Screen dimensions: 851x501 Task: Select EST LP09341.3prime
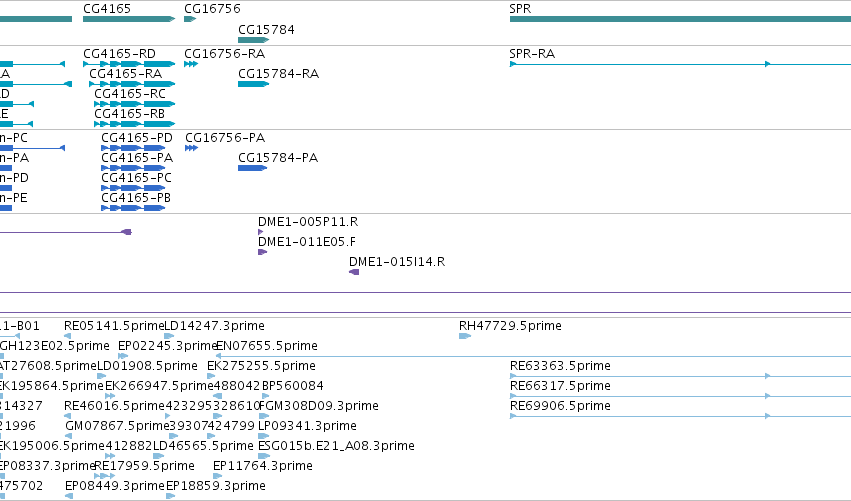pyautogui.click(x=307, y=427)
